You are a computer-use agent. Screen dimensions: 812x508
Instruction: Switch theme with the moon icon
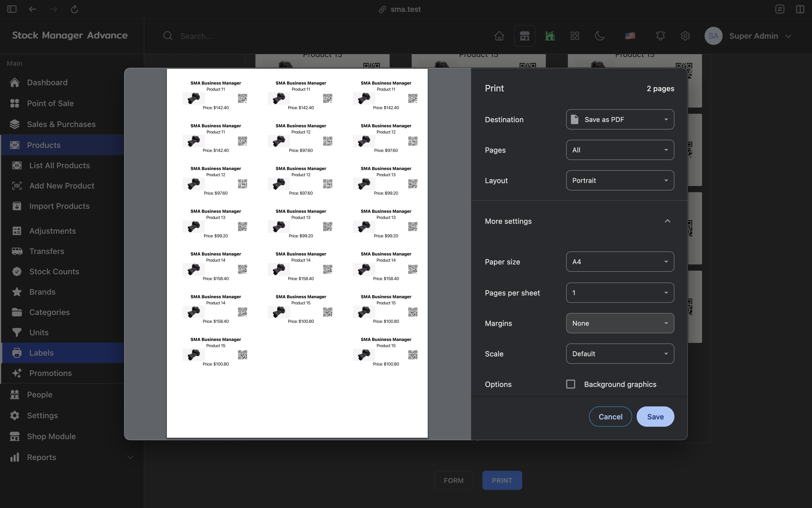[x=600, y=36]
